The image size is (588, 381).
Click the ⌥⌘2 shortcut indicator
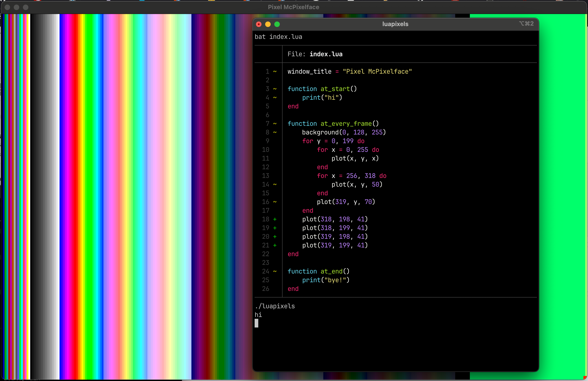(526, 24)
